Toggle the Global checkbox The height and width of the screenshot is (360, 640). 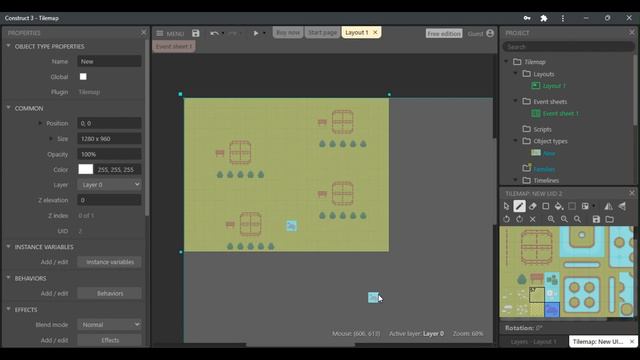point(83,77)
